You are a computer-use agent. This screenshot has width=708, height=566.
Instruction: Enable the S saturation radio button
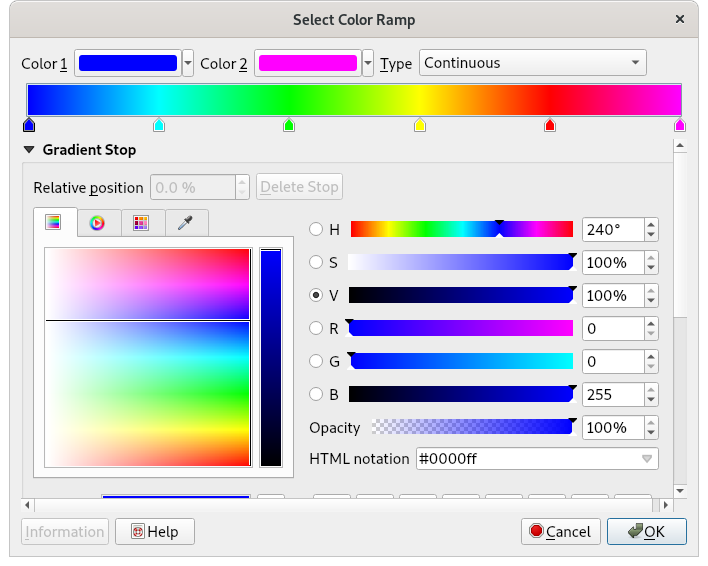tap(316, 263)
